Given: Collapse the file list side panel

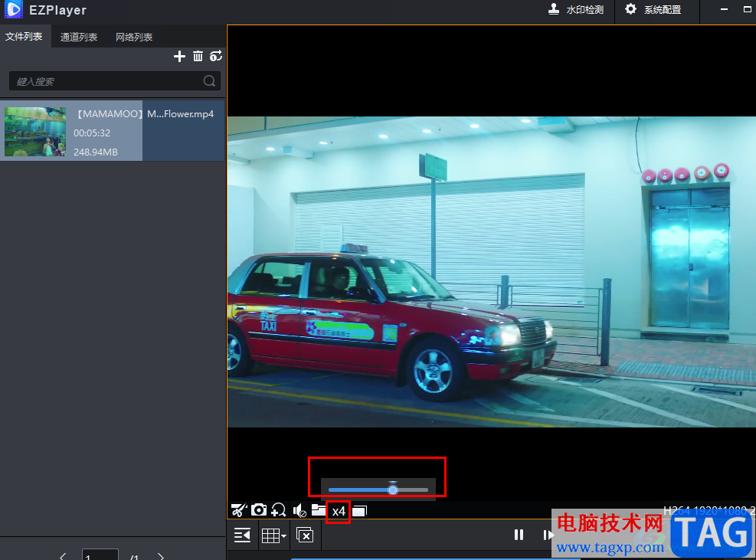Looking at the screenshot, I should [x=242, y=535].
